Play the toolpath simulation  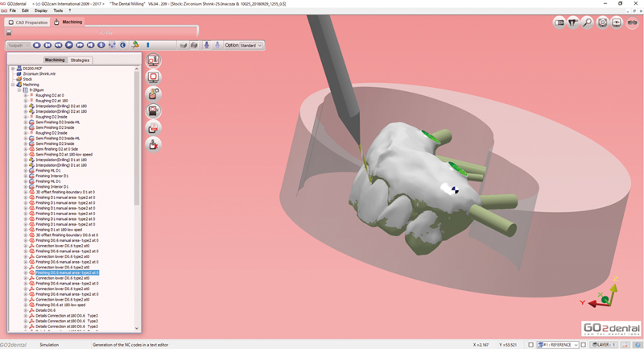pos(69,45)
